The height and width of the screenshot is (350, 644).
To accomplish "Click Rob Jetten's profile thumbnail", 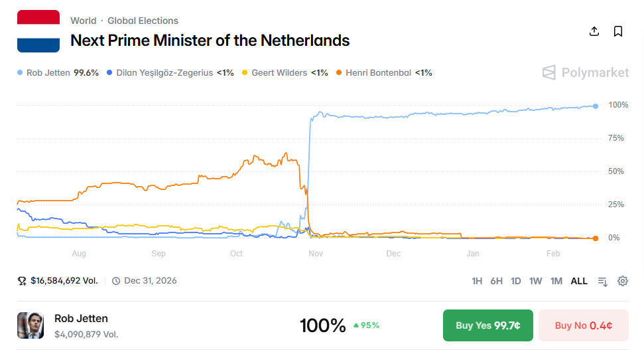I will pos(31,325).
